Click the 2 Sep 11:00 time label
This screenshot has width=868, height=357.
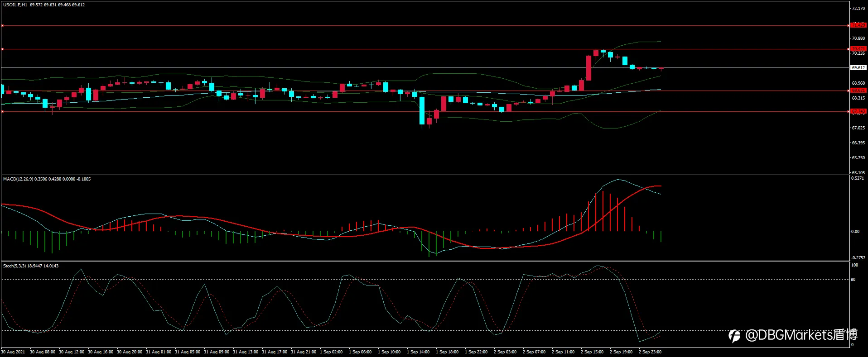tap(563, 352)
